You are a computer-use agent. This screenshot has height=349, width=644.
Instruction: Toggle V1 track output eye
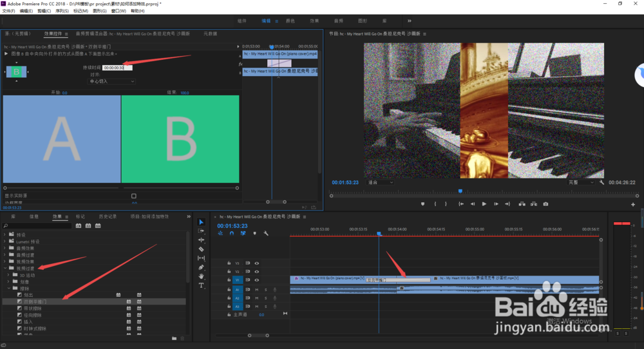(257, 280)
